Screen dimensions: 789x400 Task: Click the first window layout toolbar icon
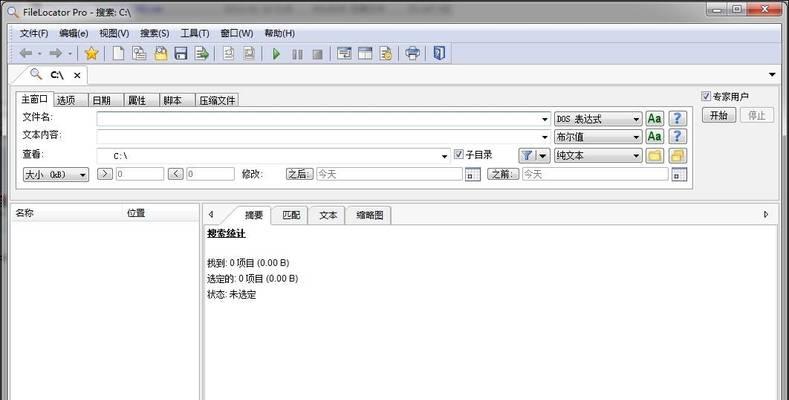(x=344, y=53)
